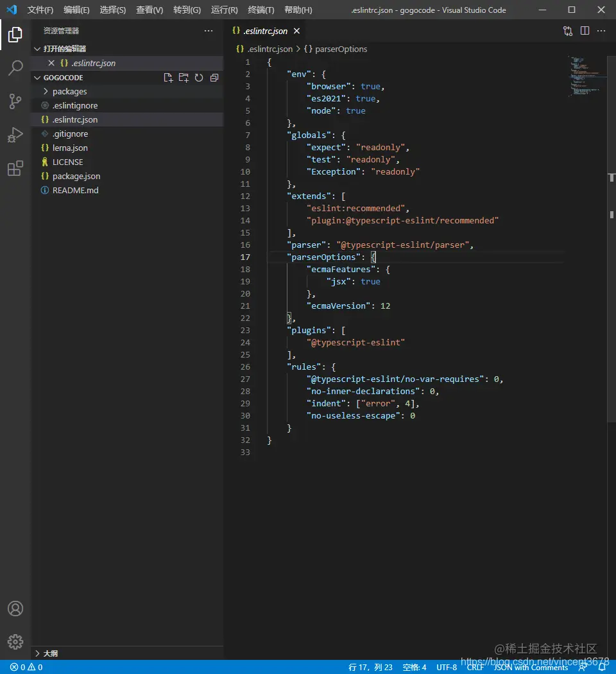This screenshot has height=674, width=616.
Task: Close .eslintrc.json in Open Editors list
Action: point(51,63)
